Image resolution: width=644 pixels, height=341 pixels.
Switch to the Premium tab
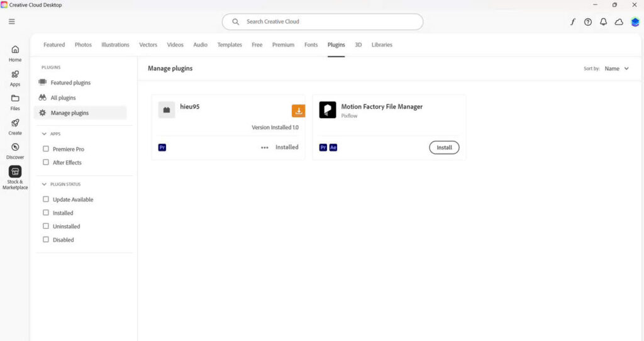coord(284,45)
